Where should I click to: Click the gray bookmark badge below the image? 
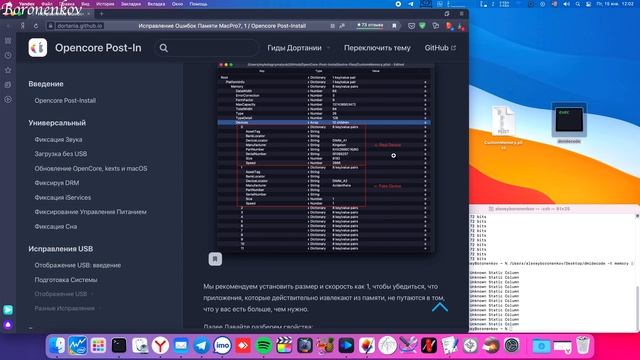(216, 259)
